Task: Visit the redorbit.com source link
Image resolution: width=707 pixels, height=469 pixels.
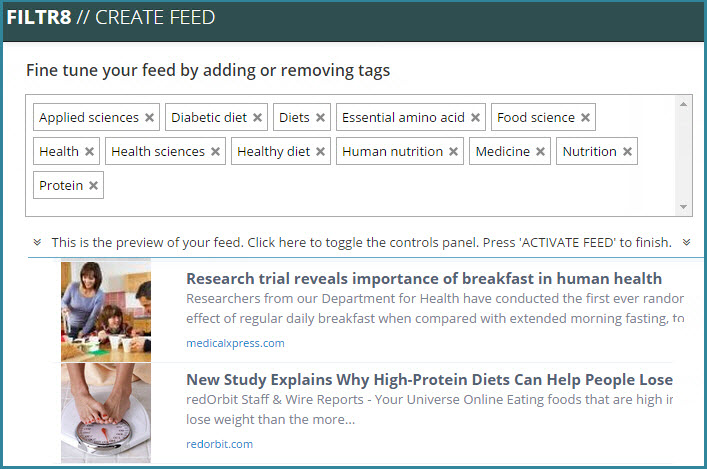Action: coord(220,444)
